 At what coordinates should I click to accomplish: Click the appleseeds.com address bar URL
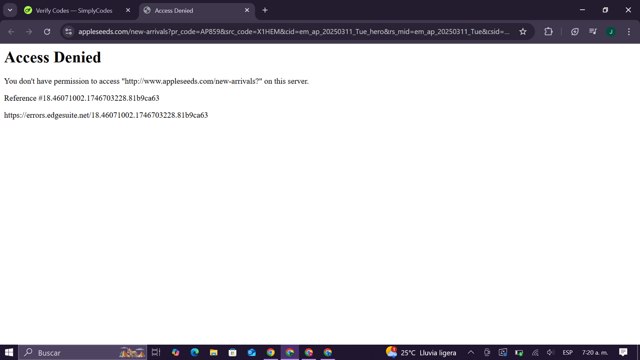(294, 31)
